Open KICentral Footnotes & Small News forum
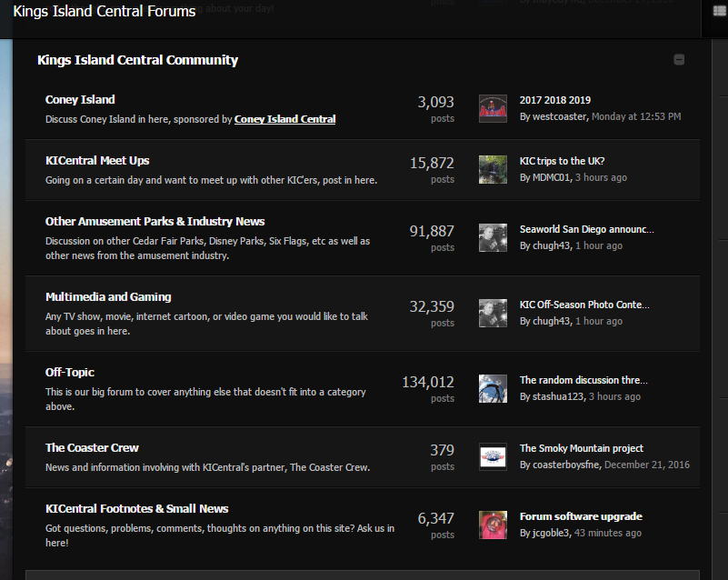The image size is (728, 580). (x=136, y=509)
